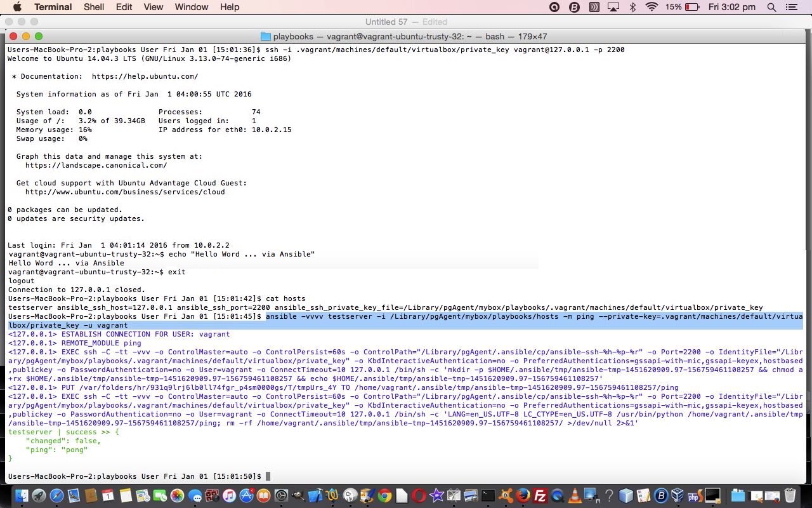Screen dimensions: 812x508
Task: Click the bold B menu bar icon
Action: tap(574, 7)
